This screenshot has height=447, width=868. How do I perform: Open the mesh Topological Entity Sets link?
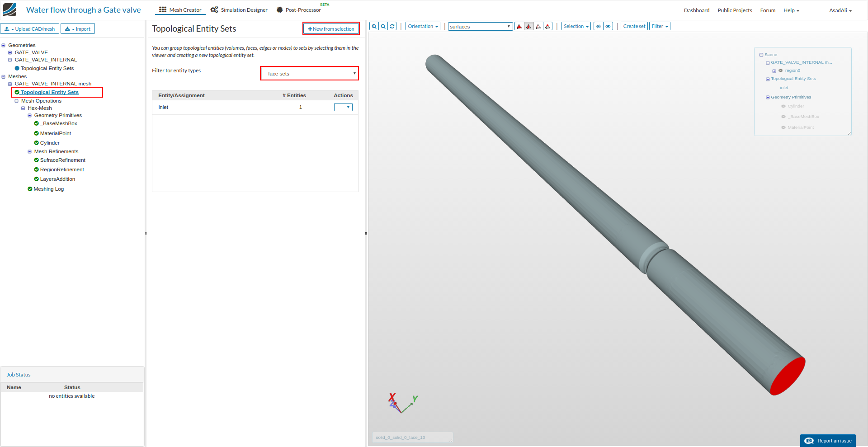(x=50, y=92)
